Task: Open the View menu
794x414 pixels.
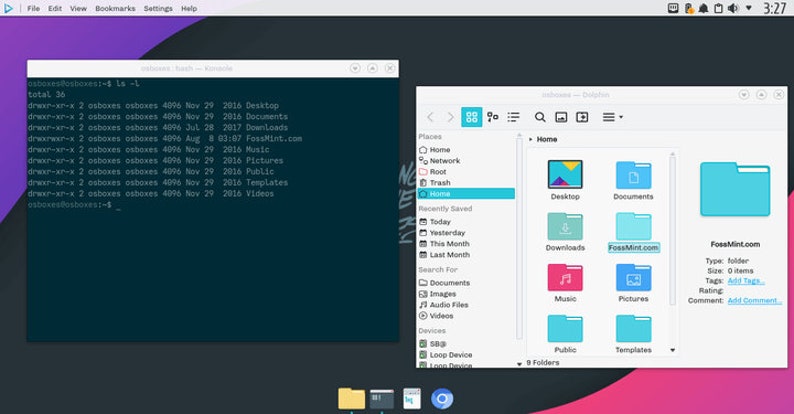Action: (x=78, y=9)
